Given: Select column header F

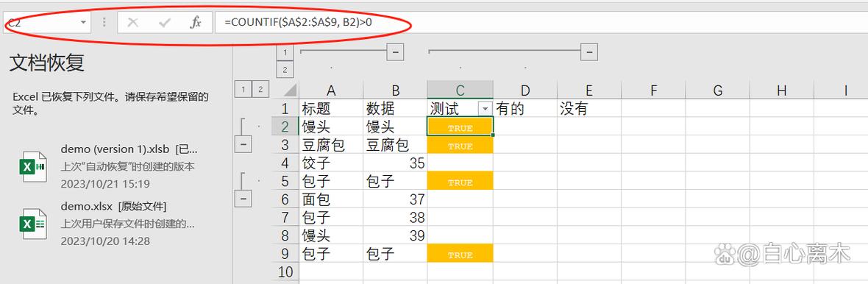Looking at the screenshot, I should [x=653, y=90].
